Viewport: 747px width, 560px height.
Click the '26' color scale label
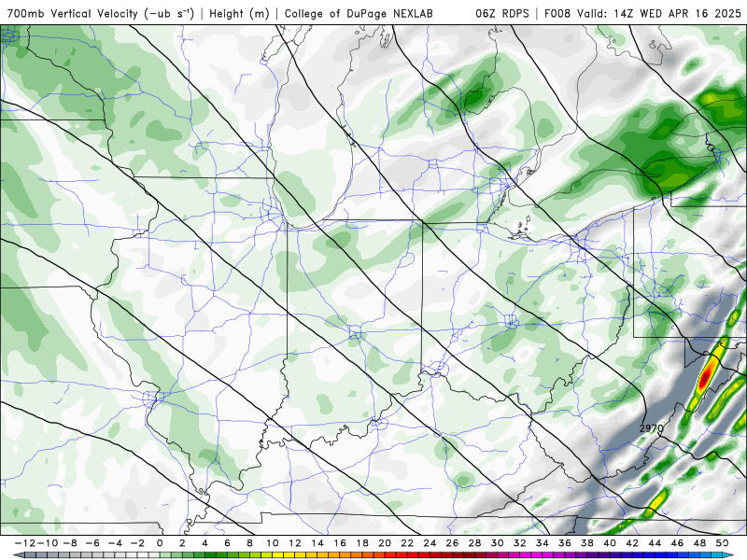click(452, 543)
